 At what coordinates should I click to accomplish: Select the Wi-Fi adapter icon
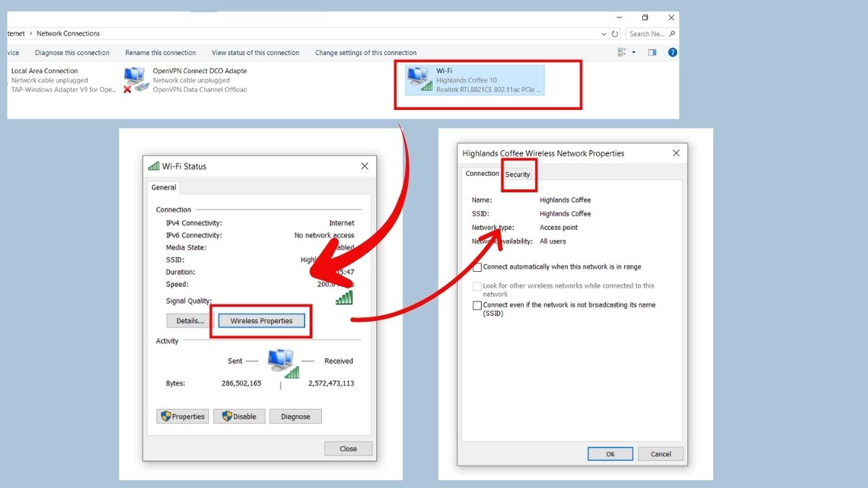click(x=420, y=80)
